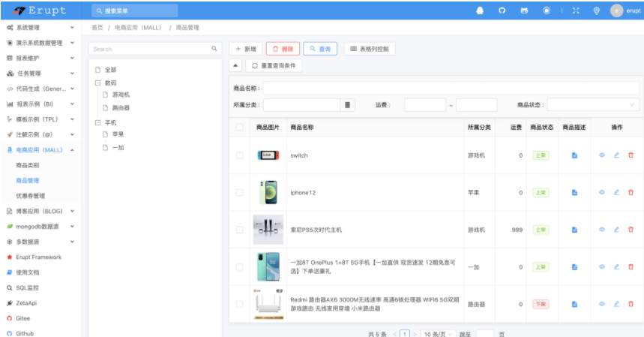Check the switch row checkbox
This screenshot has height=337, width=644.
239,155
